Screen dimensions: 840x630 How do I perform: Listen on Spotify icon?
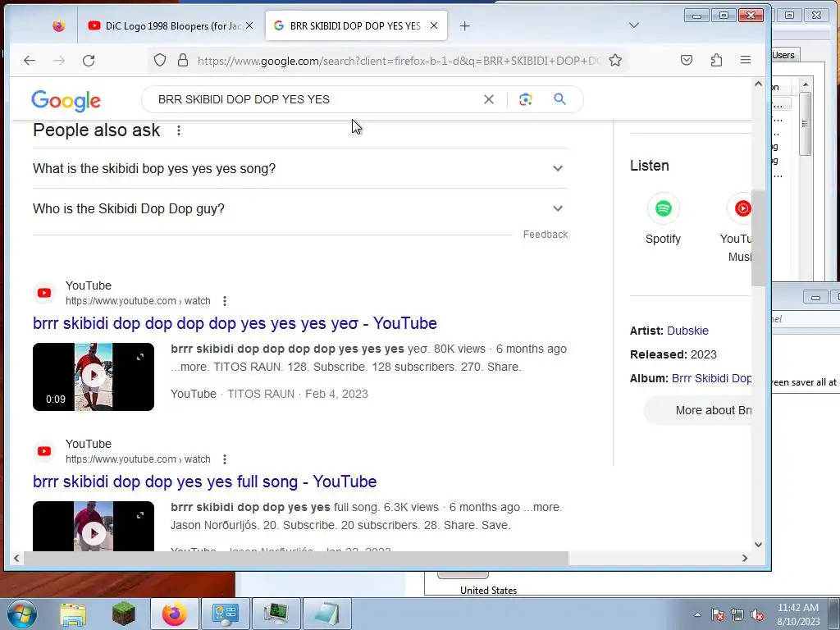tap(663, 208)
